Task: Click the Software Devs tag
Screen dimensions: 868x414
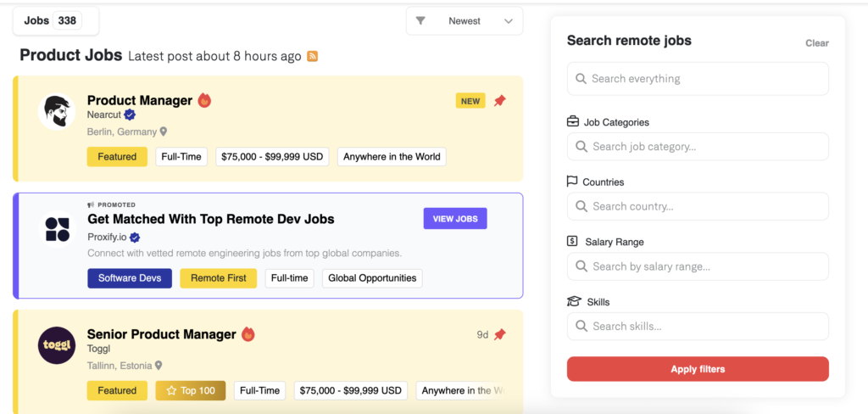Action: pyautogui.click(x=130, y=278)
